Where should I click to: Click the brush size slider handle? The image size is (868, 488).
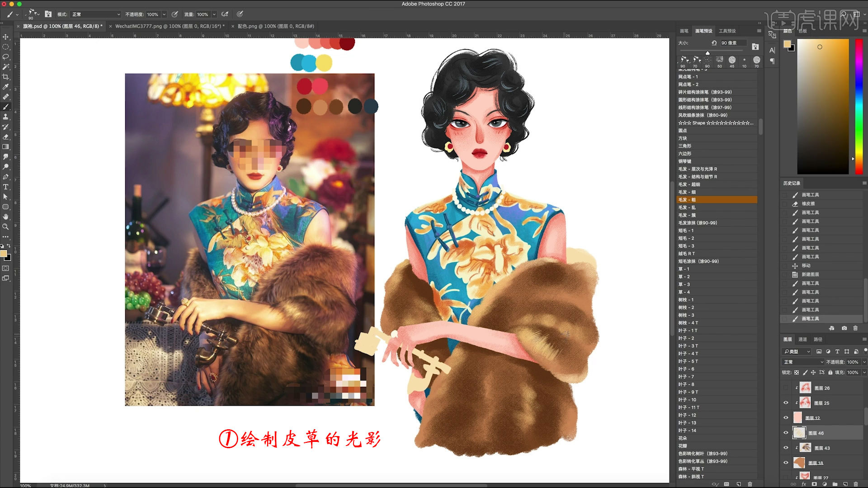tap(708, 53)
